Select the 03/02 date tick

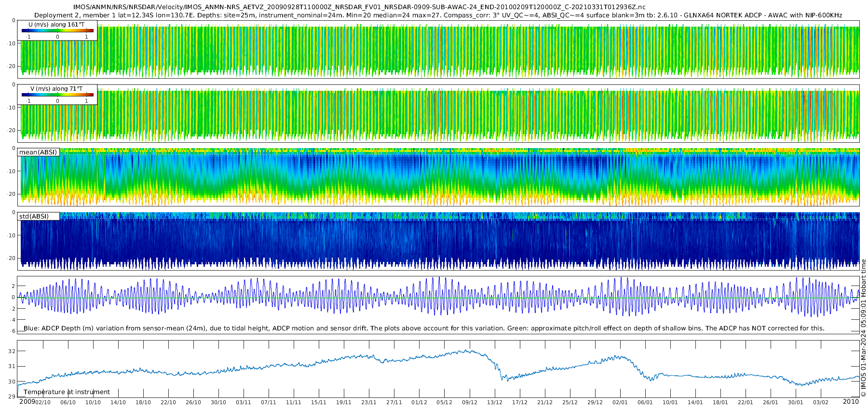pos(821,402)
